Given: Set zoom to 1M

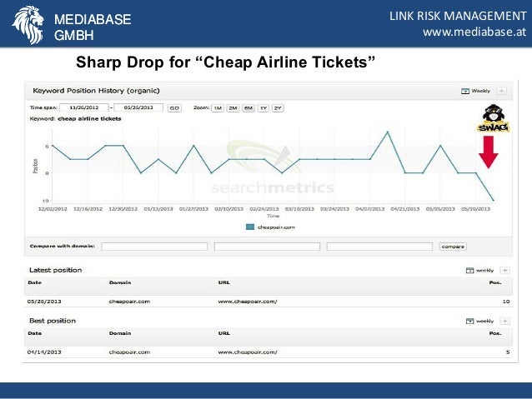Looking at the screenshot, I should [218, 108].
